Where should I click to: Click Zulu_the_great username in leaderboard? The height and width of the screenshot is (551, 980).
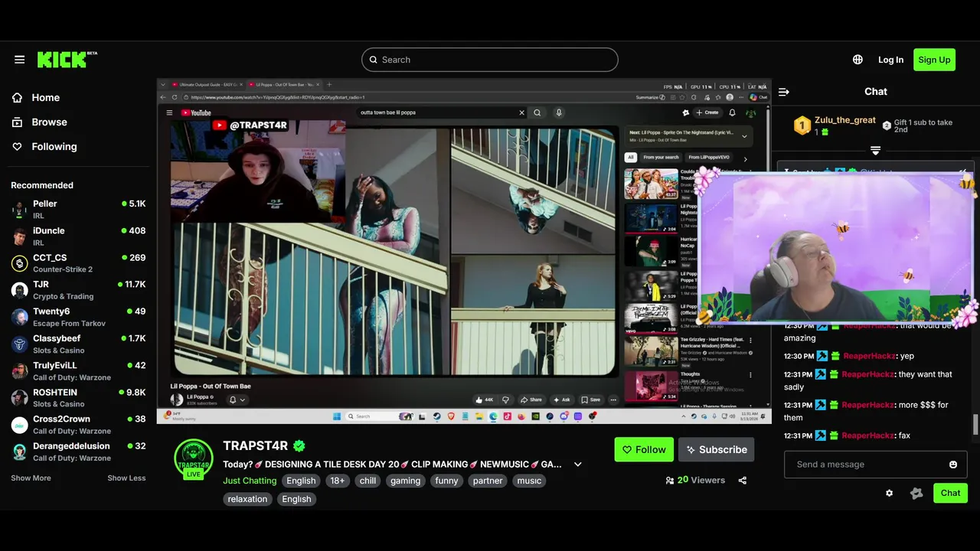pos(845,120)
